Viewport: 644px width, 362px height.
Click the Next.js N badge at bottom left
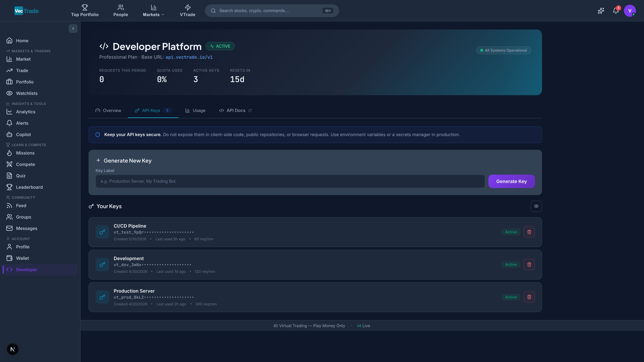13,349
